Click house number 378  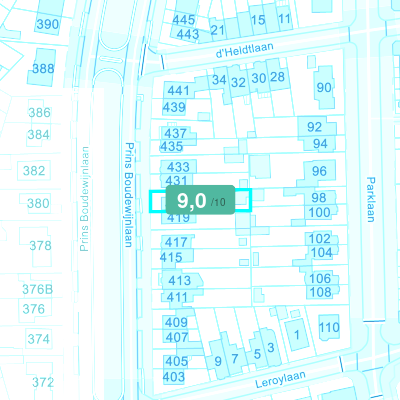click(41, 246)
